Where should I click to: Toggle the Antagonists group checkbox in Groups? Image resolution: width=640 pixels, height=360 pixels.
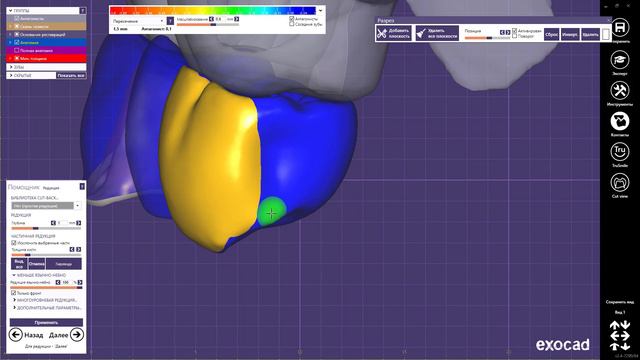pos(17,18)
